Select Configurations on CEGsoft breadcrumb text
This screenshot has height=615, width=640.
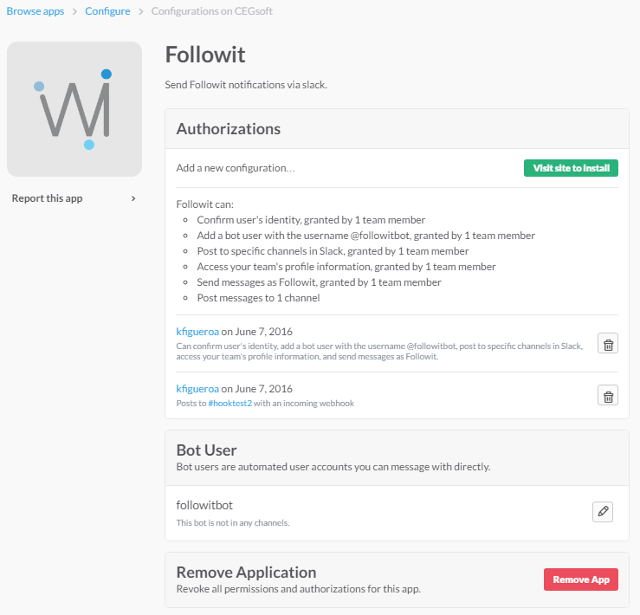[x=211, y=11]
